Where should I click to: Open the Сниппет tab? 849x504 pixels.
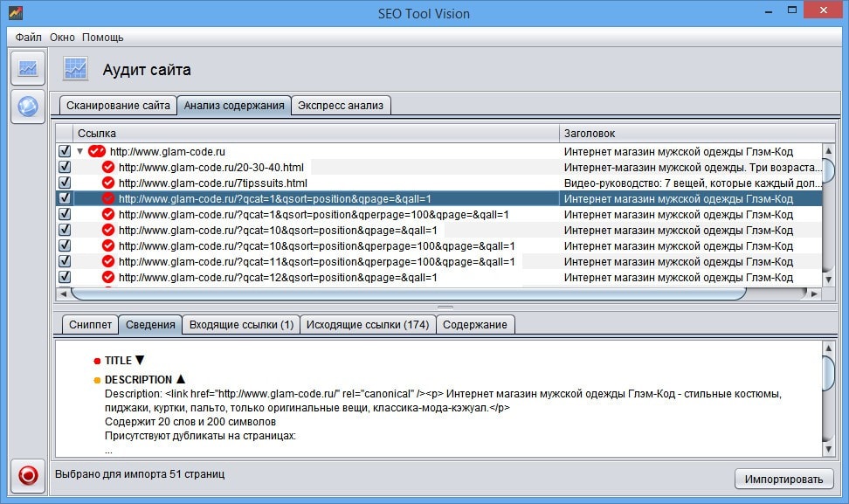click(91, 325)
